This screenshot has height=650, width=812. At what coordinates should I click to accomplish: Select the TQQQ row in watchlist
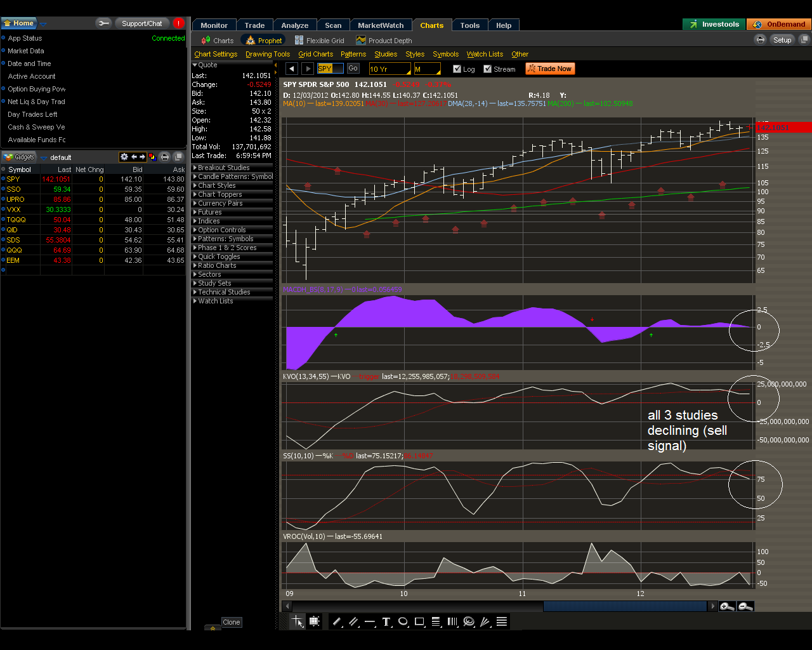pos(94,220)
